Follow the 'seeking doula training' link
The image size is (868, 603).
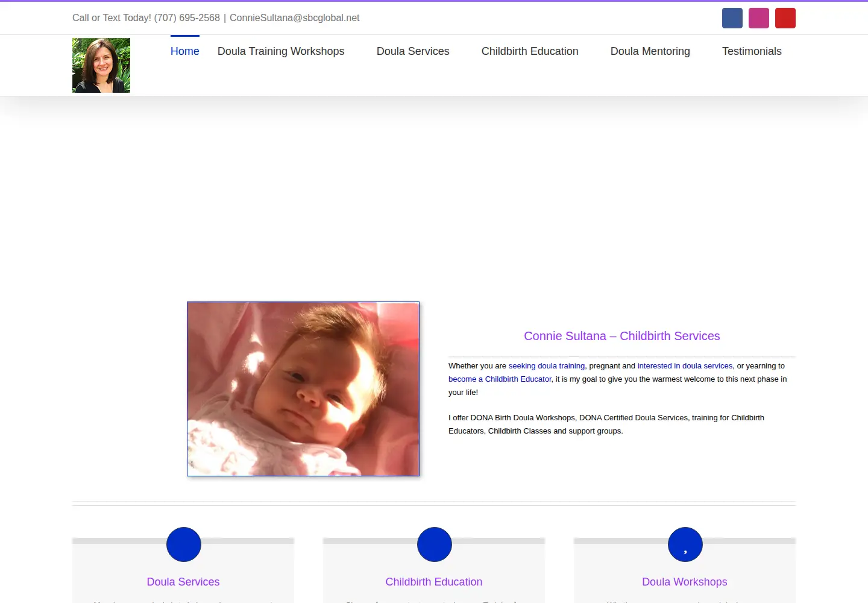pyautogui.click(x=547, y=366)
